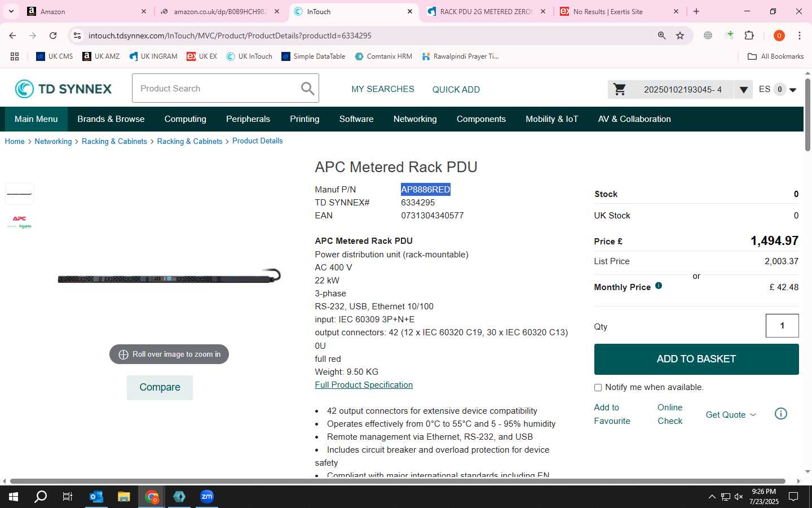
Task: Click the Monthly Price info icon
Action: pyautogui.click(x=659, y=286)
